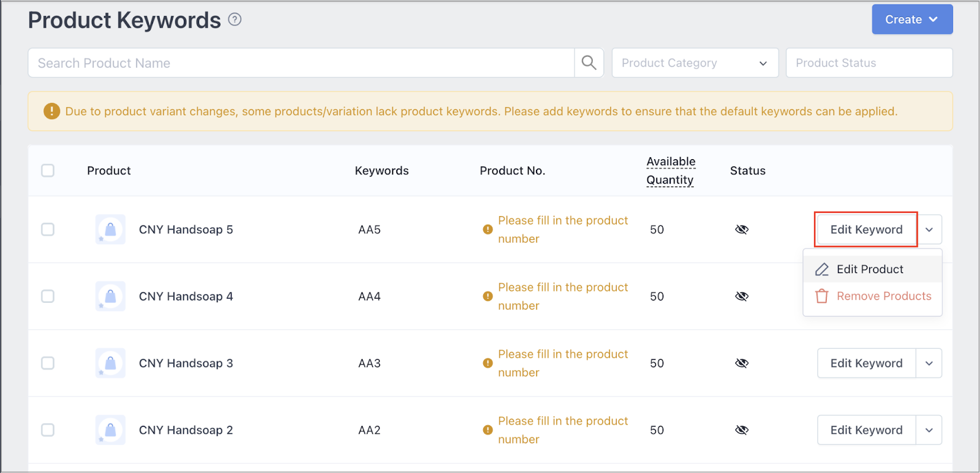Screen dimensions: 980x473
Task: Click product number prompt for CNY Handsoap 2
Action: click(563, 430)
